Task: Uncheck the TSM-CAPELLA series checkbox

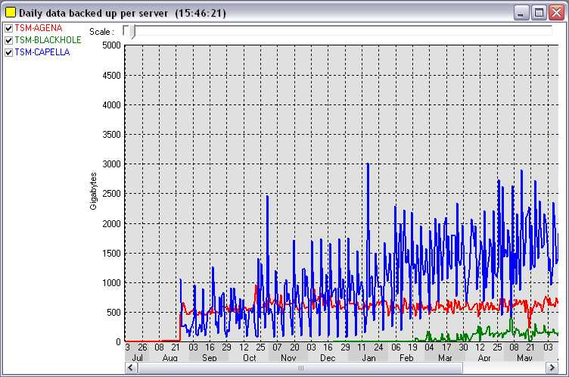Action: pos(9,53)
